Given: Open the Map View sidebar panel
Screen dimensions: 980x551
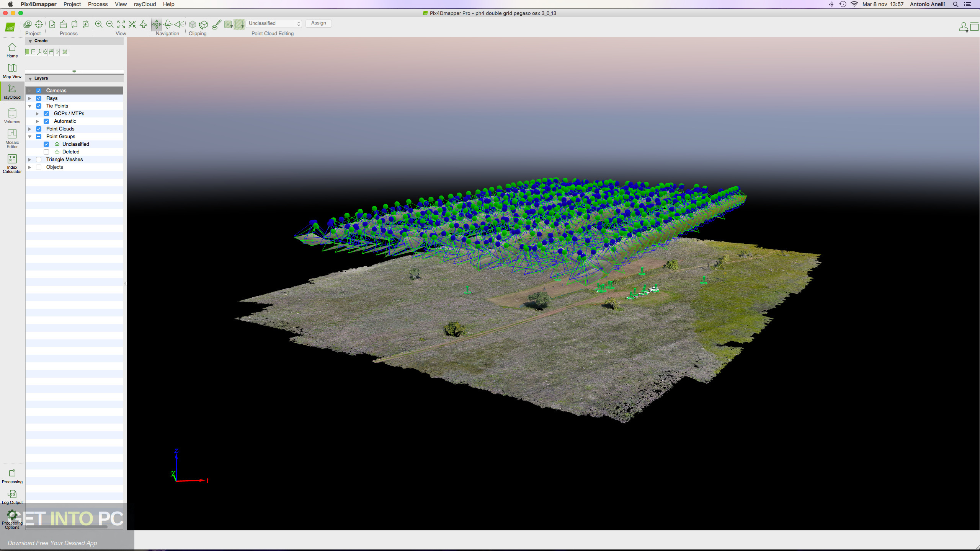Looking at the screenshot, I should click(x=12, y=71).
